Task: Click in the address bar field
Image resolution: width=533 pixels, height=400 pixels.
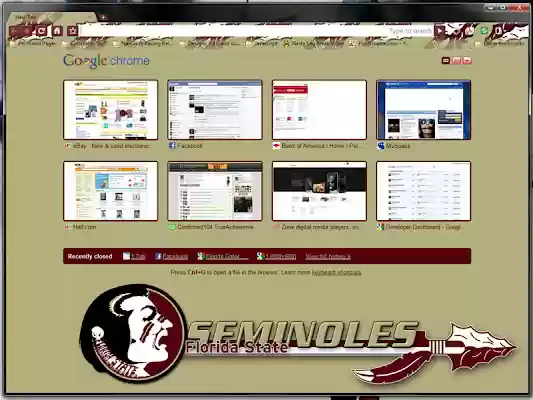Action: point(257,31)
